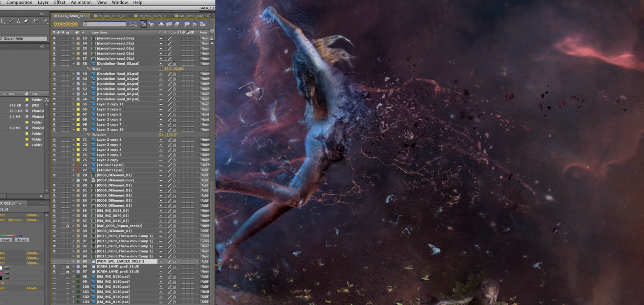Sort project items by the Size column header

pos(12,94)
